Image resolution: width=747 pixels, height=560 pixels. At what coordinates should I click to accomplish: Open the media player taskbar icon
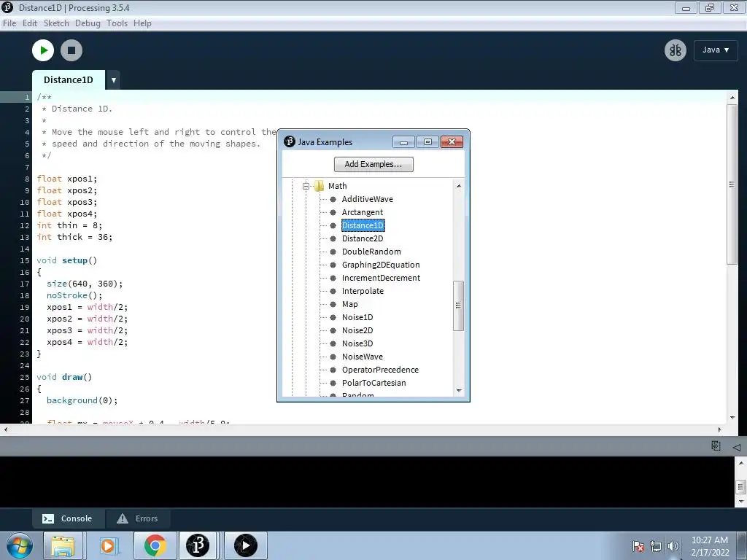pyautogui.click(x=108, y=545)
